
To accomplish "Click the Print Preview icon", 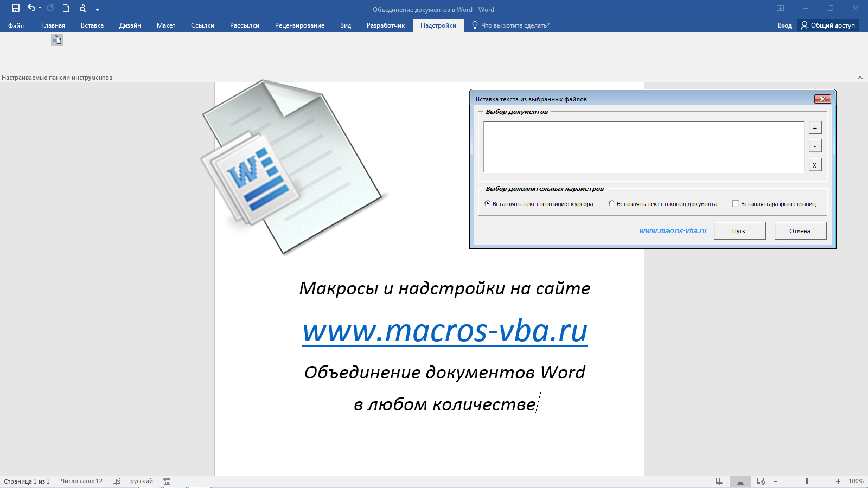I will click(x=82, y=8).
